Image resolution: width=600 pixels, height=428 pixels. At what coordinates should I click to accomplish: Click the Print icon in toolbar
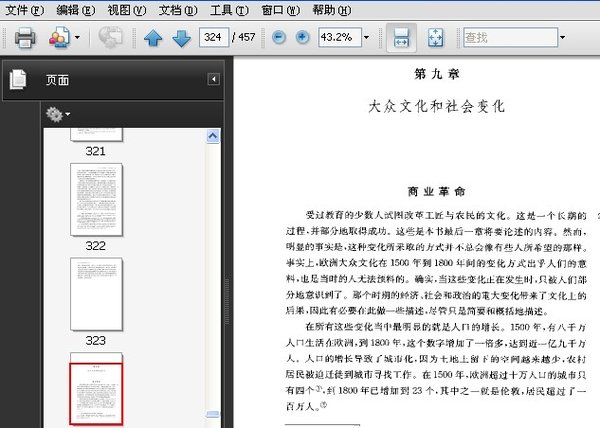25,37
